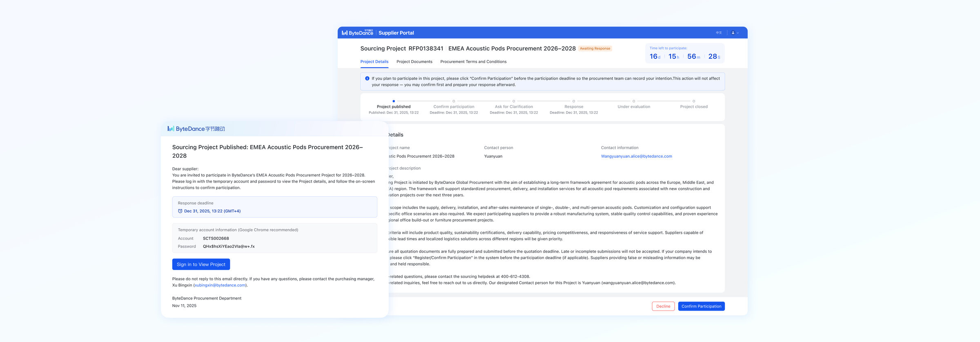Click the contact person name Yuanyuan
980x342 pixels.
pyautogui.click(x=493, y=156)
